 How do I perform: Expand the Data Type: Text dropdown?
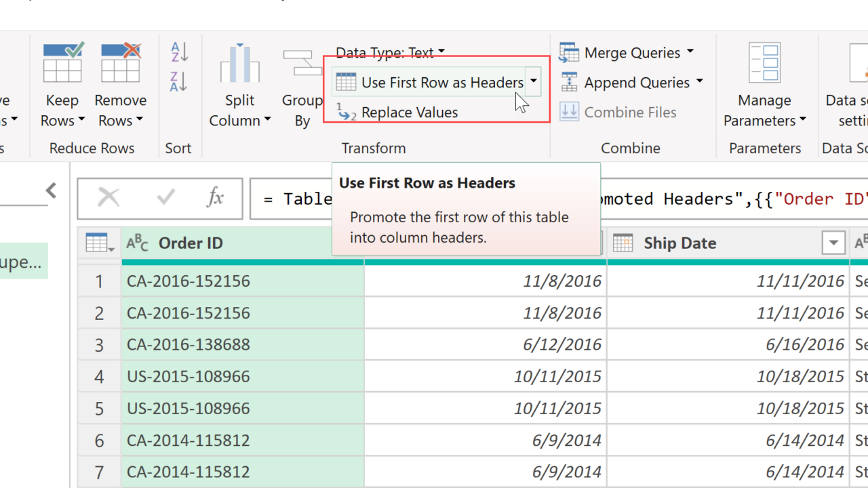tap(441, 52)
